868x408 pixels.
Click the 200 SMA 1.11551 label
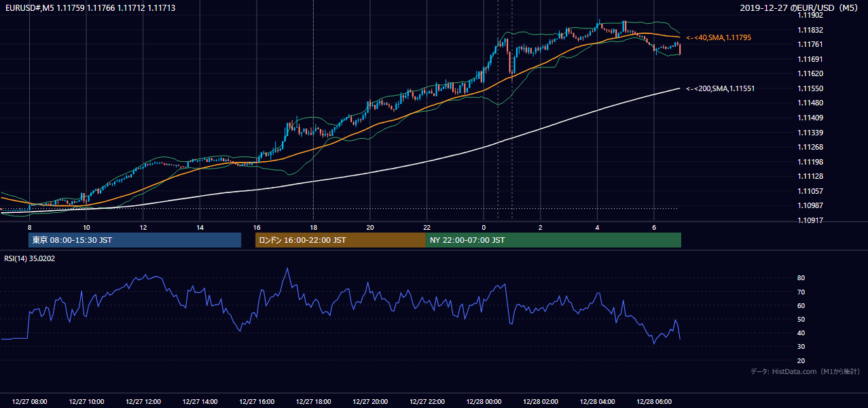720,88
